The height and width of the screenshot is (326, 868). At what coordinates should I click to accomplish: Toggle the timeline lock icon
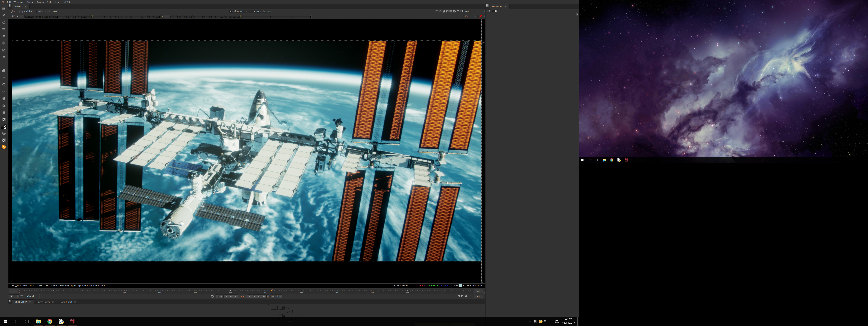click(466, 296)
